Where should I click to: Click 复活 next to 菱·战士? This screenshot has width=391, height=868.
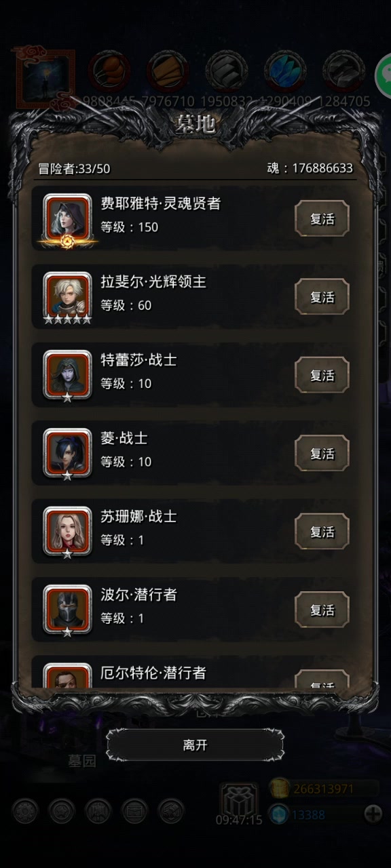point(322,454)
